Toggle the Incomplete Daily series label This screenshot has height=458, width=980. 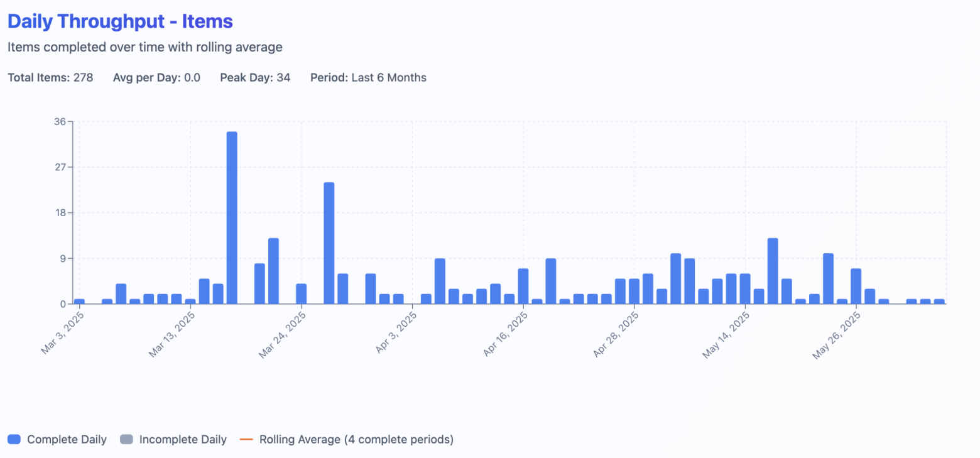point(183,440)
